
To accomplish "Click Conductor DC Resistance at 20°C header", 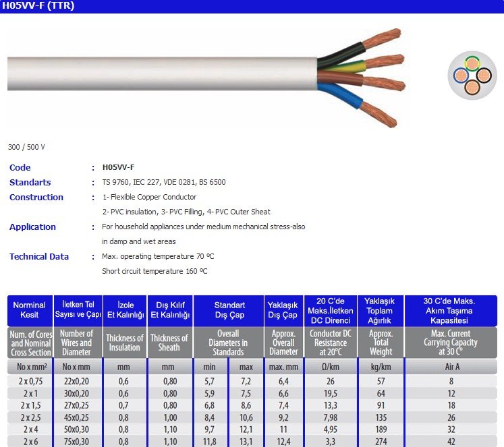I will (330, 342).
